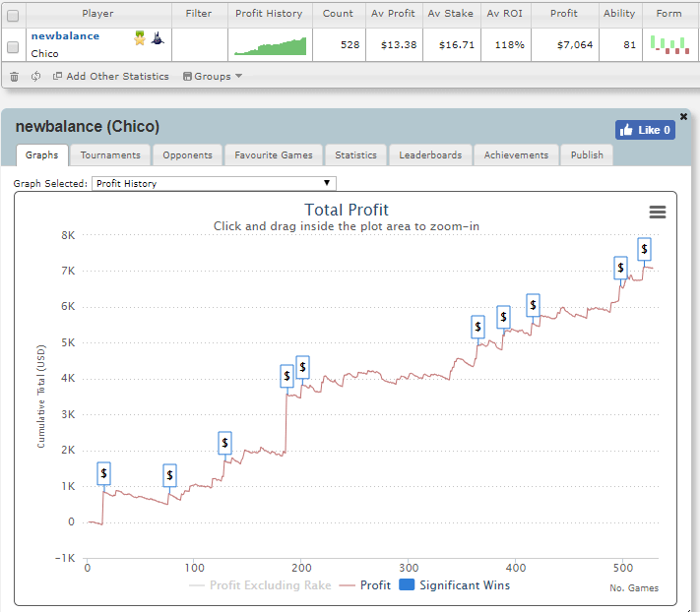Switch to the Graphs tab
This screenshot has width=700, height=612.
tap(42, 155)
